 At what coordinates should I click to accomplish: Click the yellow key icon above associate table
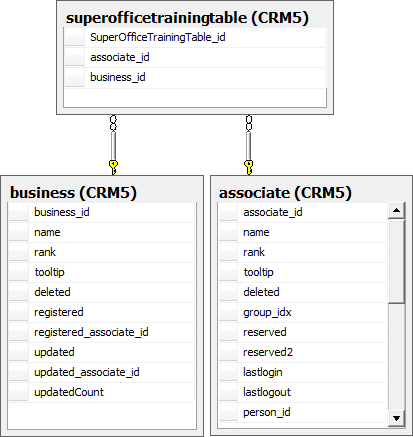coord(249,167)
